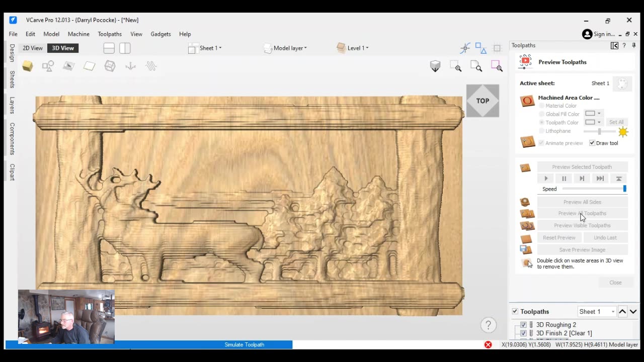The height and width of the screenshot is (362, 644).
Task: Toggle the Draw tool checkbox
Action: [x=592, y=143]
